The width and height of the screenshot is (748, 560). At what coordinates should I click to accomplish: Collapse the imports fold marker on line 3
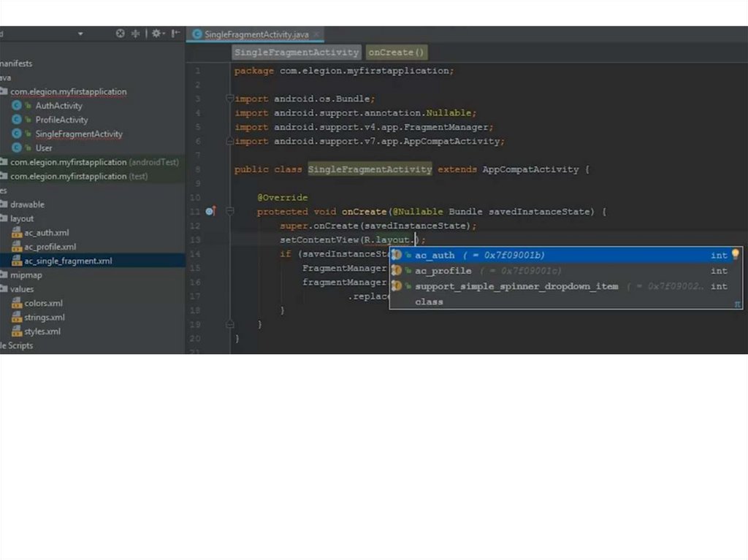[229, 99]
